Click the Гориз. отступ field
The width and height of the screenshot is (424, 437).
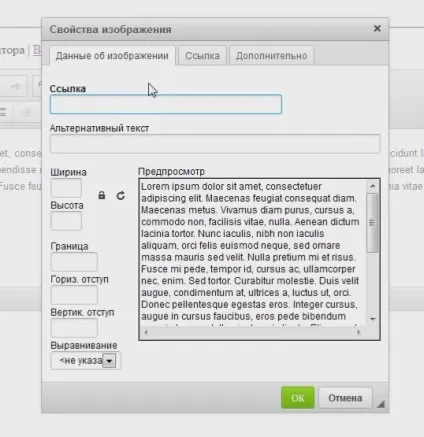pyautogui.click(x=74, y=295)
